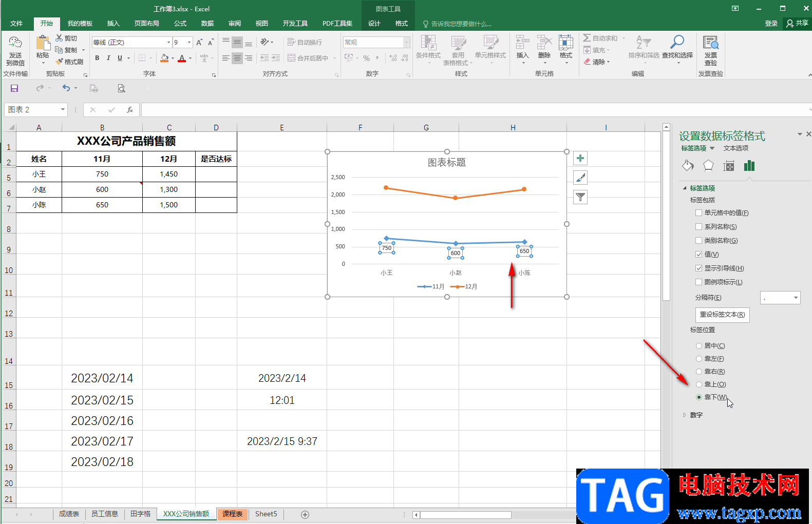Click the Undo arrow icon

[66, 88]
